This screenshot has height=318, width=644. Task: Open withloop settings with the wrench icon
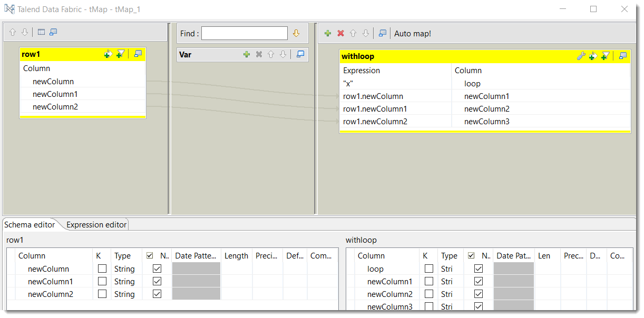581,56
